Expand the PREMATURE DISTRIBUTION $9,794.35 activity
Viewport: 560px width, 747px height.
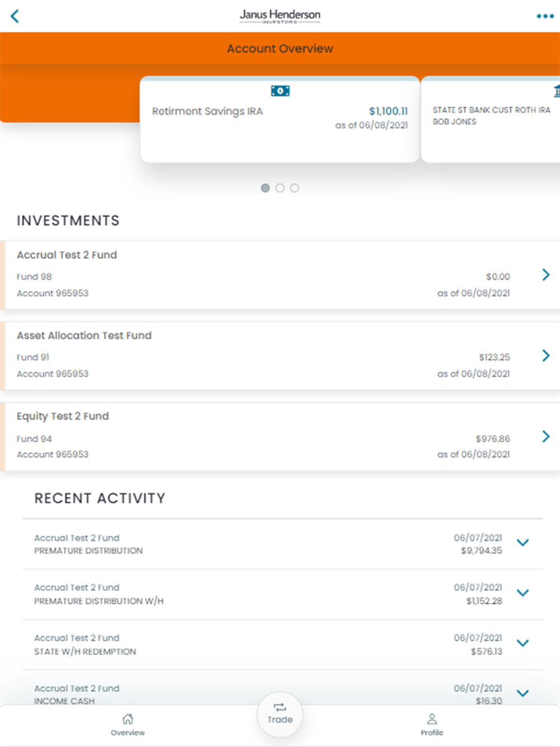pyautogui.click(x=522, y=543)
